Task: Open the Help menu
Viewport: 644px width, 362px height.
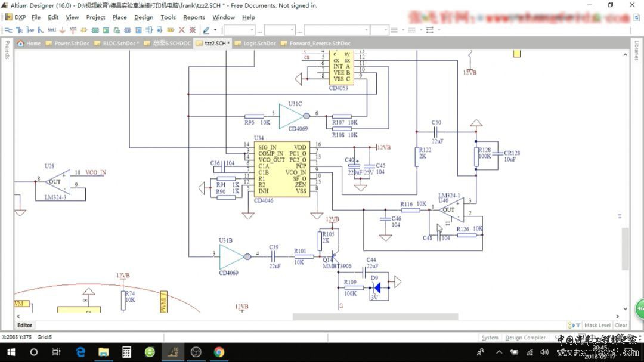Action: 249,17
